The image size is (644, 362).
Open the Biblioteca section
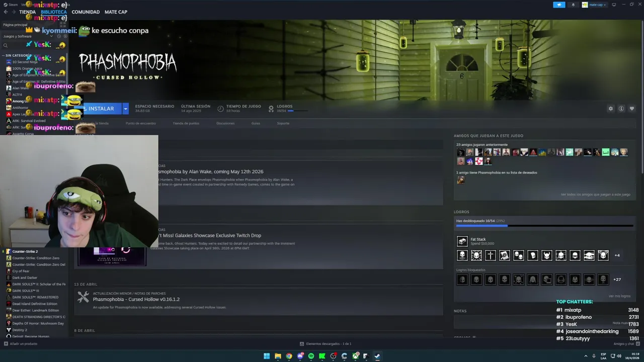point(54,12)
